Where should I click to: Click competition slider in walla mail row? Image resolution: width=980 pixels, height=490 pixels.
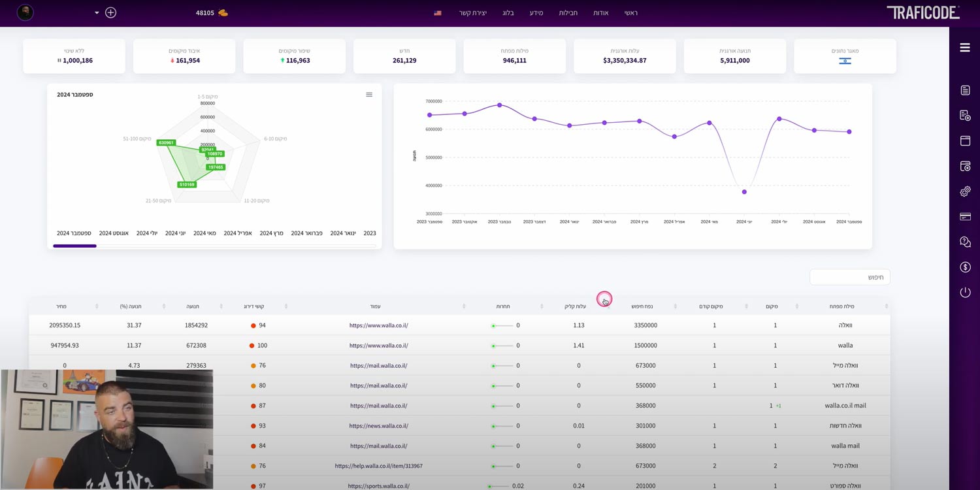point(502,446)
